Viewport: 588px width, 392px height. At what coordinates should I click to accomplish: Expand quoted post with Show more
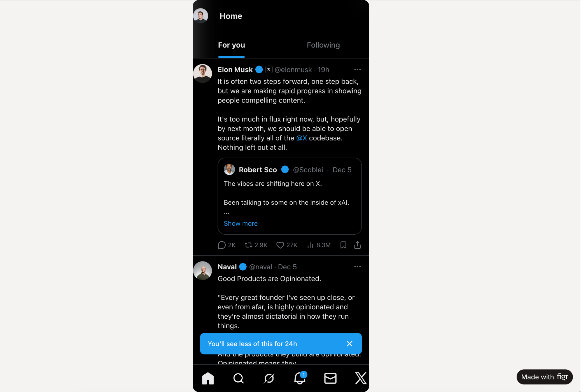[241, 223]
